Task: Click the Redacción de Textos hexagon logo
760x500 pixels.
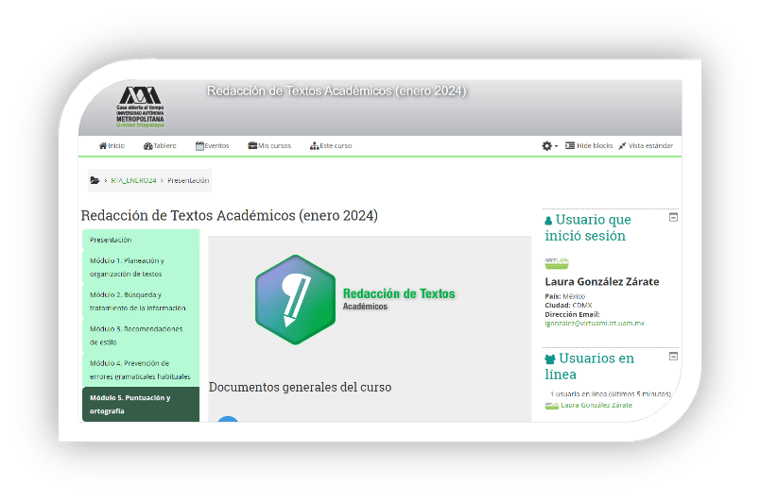Action: pos(293,299)
